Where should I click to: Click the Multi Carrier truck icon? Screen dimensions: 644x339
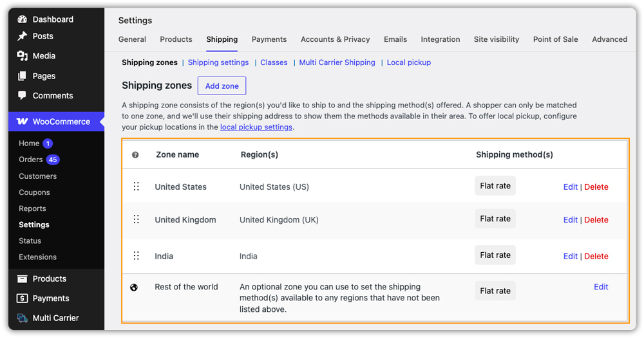click(22, 318)
